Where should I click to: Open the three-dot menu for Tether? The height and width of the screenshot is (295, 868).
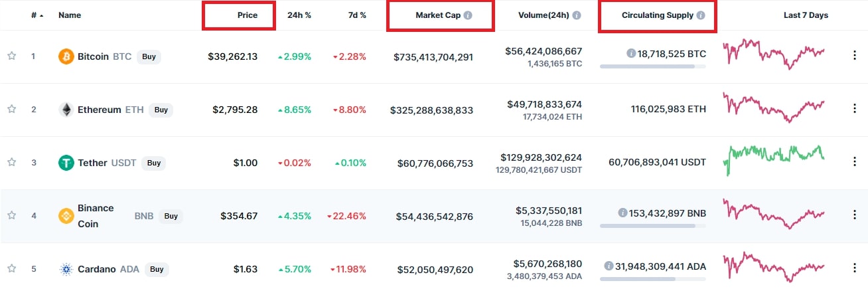(855, 162)
